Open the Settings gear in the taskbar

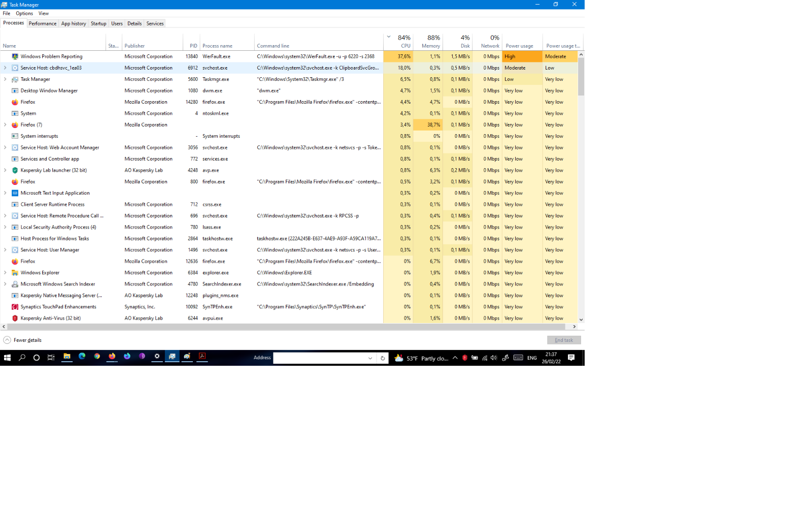click(157, 357)
